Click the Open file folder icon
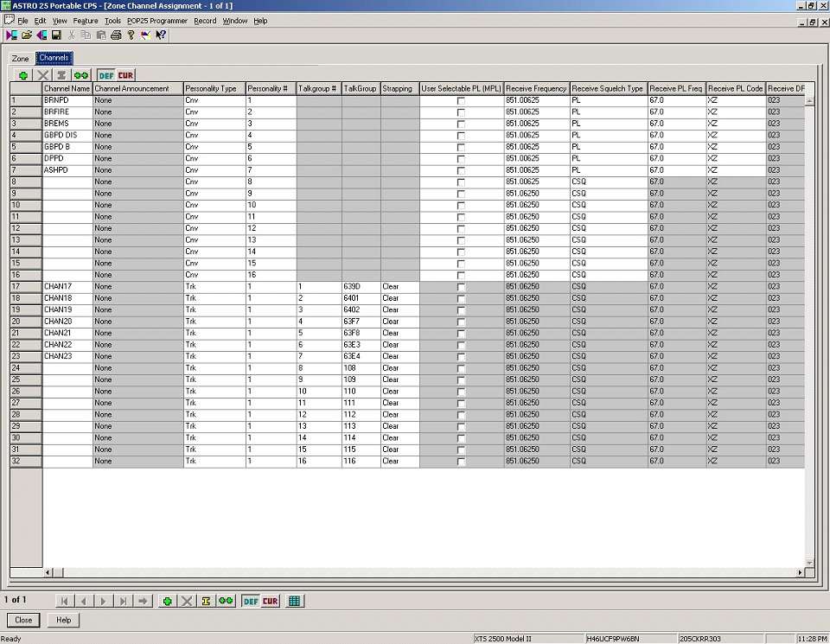 (x=27, y=35)
